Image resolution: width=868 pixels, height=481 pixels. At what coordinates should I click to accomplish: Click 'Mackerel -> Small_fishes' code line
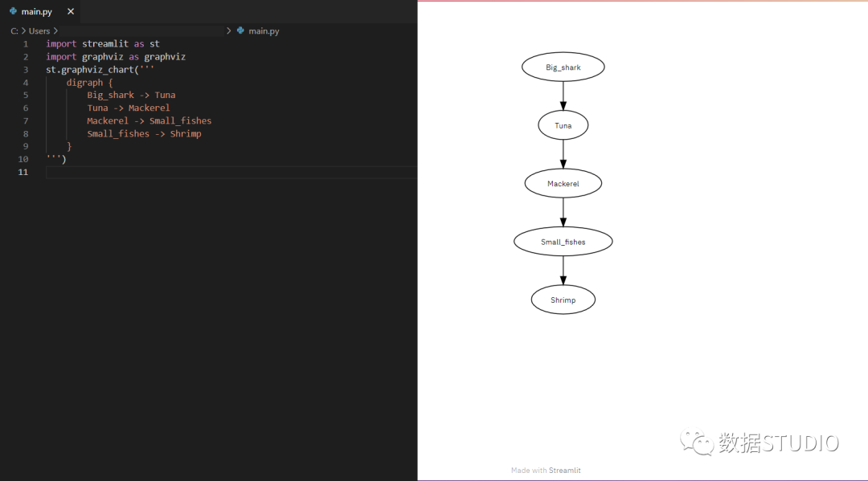pos(149,120)
